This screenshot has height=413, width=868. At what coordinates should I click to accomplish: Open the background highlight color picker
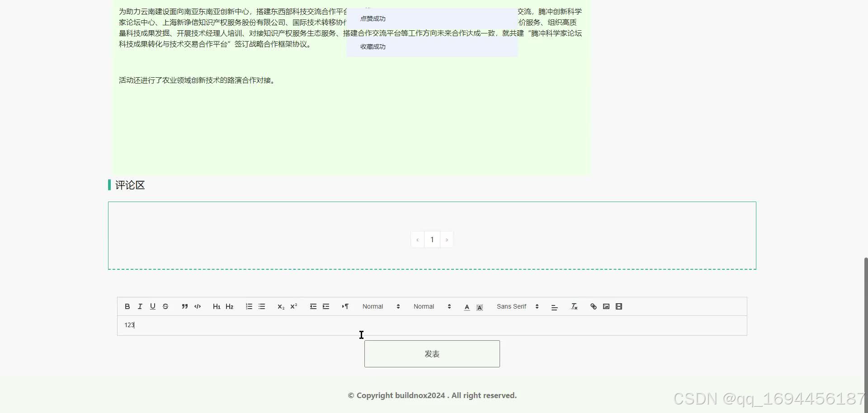pyautogui.click(x=480, y=307)
